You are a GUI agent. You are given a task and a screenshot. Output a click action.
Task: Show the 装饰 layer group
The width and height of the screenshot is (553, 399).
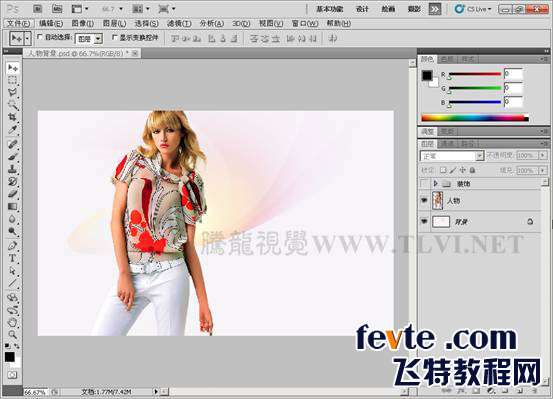424,183
